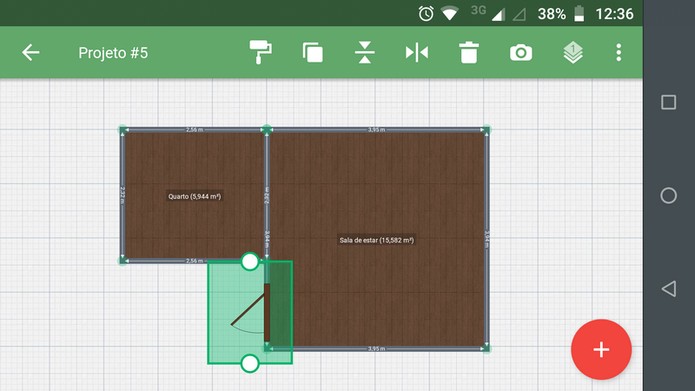Screen dimensions: 695x391
Task: Select the bottom round handle of the door
Action: (250, 364)
